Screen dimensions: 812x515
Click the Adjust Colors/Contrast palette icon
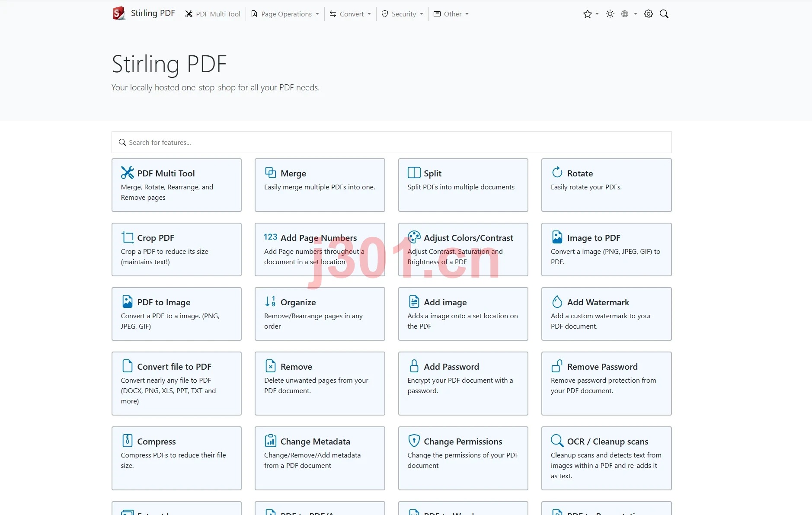(x=414, y=237)
